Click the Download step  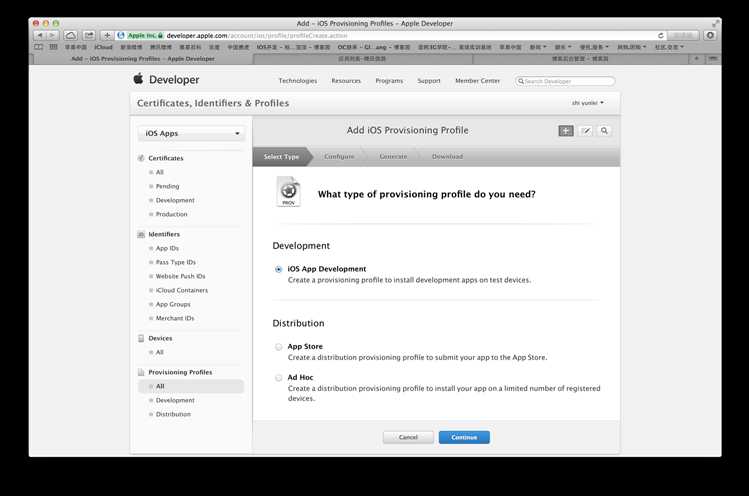[447, 157]
